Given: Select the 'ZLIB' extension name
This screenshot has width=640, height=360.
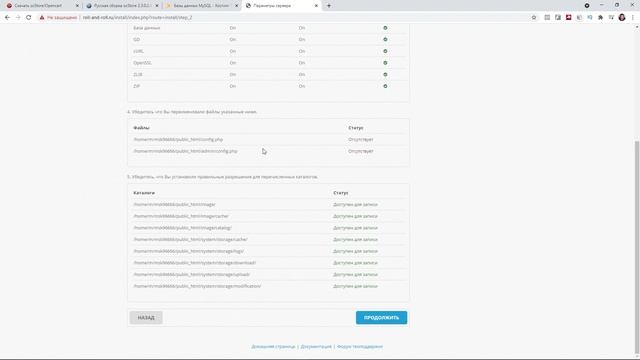Looking at the screenshot, I should point(138,75).
